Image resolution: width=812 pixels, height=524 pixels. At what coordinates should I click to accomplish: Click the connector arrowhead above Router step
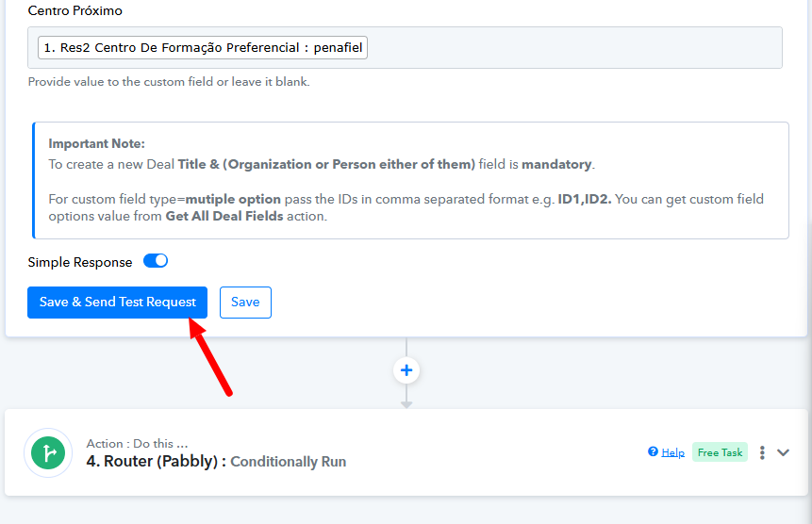[406, 405]
